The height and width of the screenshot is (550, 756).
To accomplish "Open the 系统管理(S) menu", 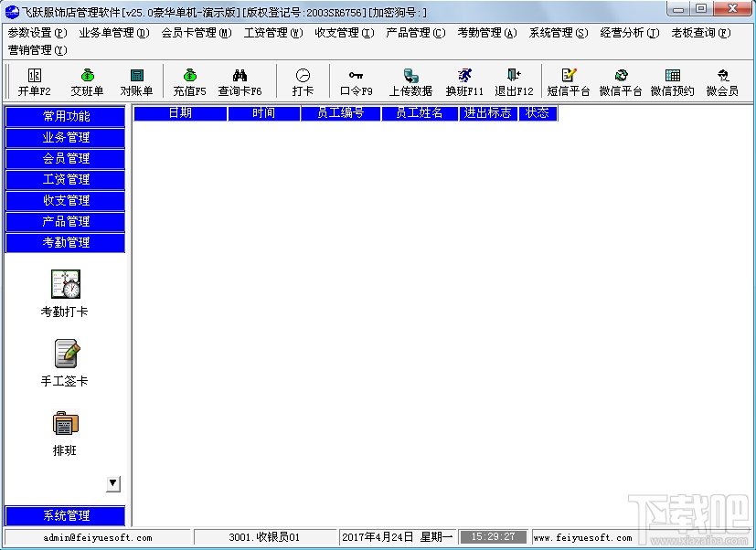I will (x=559, y=33).
